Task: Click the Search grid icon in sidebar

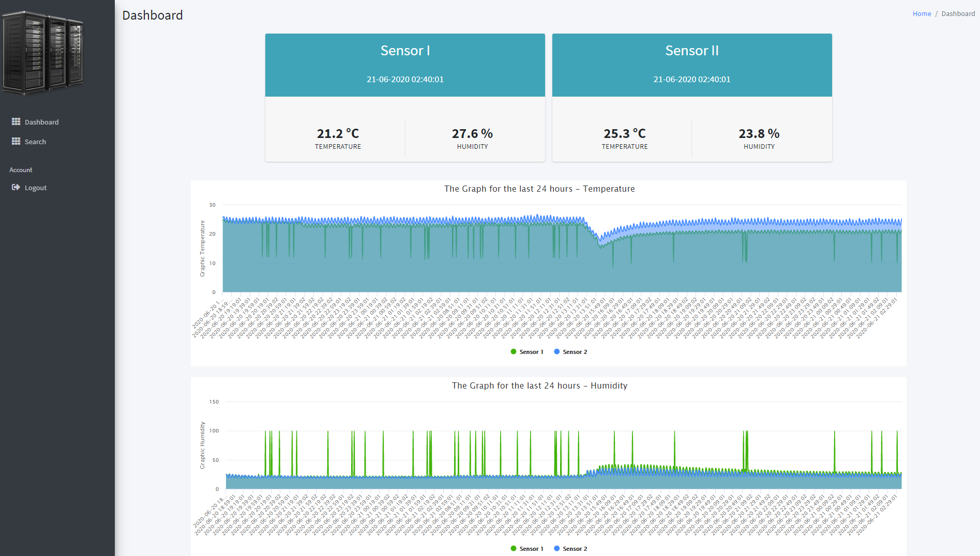Action: tap(16, 142)
